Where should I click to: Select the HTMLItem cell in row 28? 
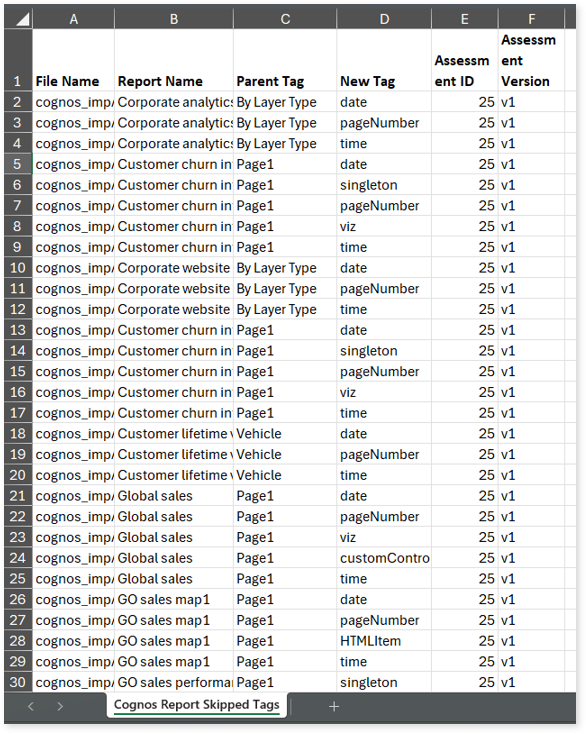(384, 641)
